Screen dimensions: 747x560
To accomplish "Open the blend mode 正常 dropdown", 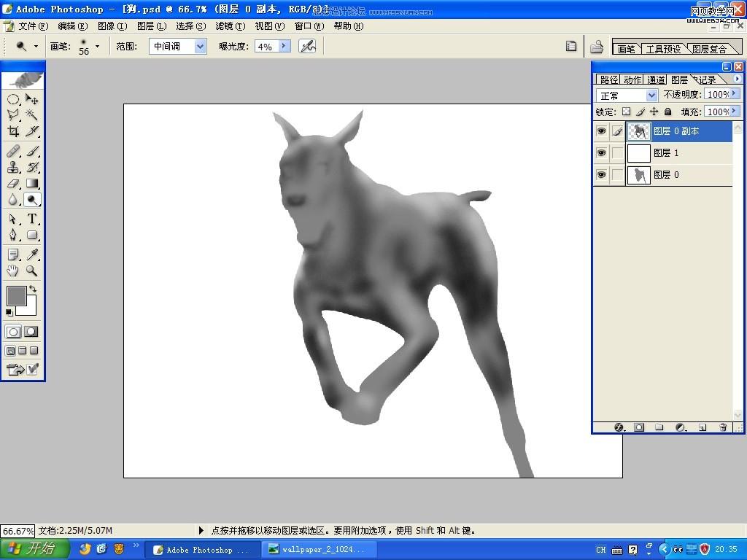I will [x=651, y=96].
